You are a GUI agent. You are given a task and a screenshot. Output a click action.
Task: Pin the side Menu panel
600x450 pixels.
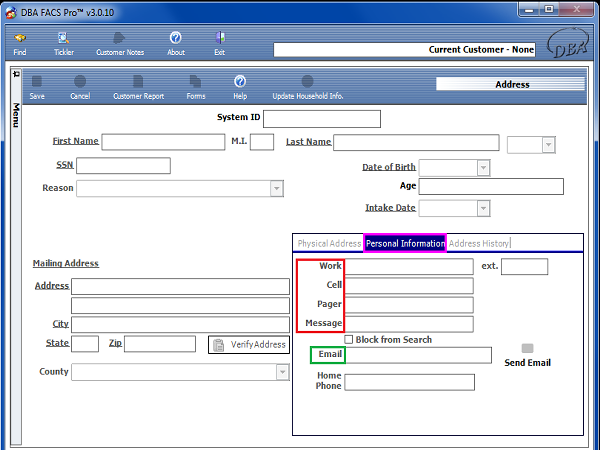point(16,74)
